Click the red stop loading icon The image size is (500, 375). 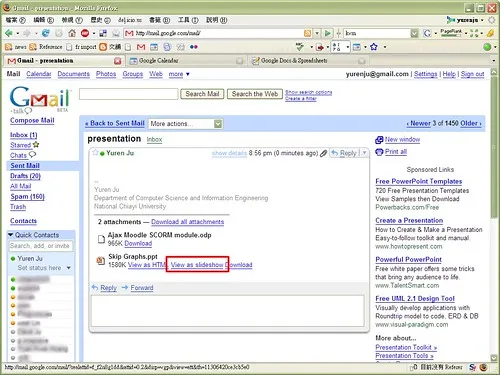pyautogui.click(x=85, y=33)
